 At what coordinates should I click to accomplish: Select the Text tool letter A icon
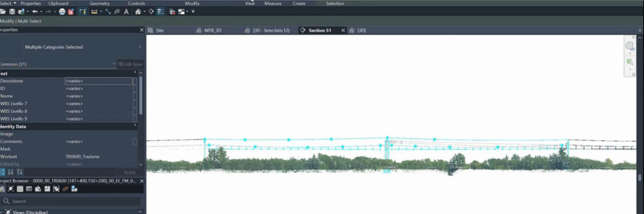pos(126,12)
